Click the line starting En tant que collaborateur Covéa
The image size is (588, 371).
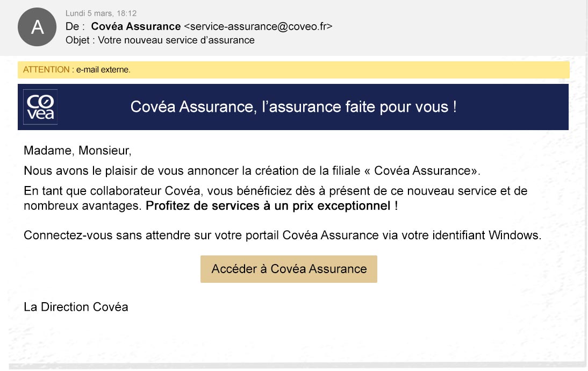276,191
